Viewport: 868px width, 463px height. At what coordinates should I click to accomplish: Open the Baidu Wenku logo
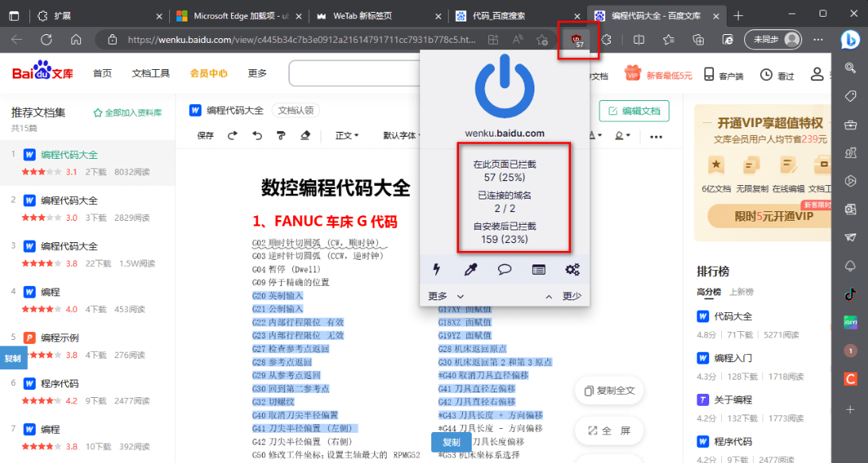click(43, 72)
